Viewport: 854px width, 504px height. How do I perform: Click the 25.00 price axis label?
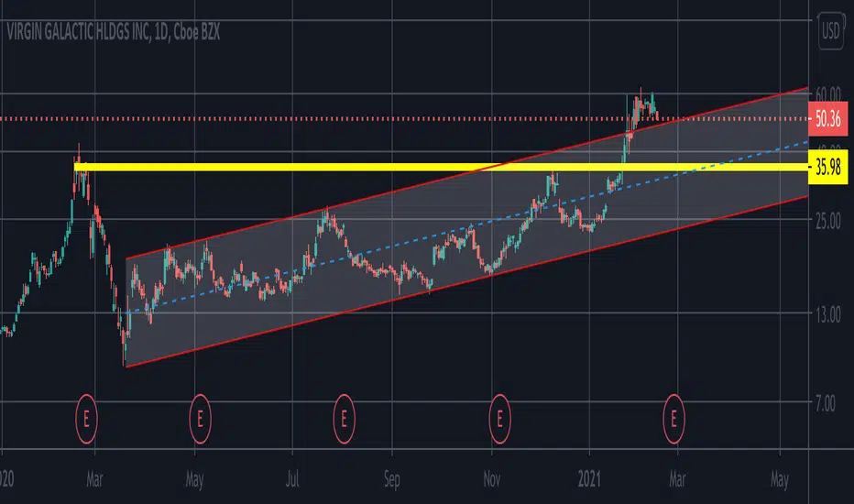(827, 221)
